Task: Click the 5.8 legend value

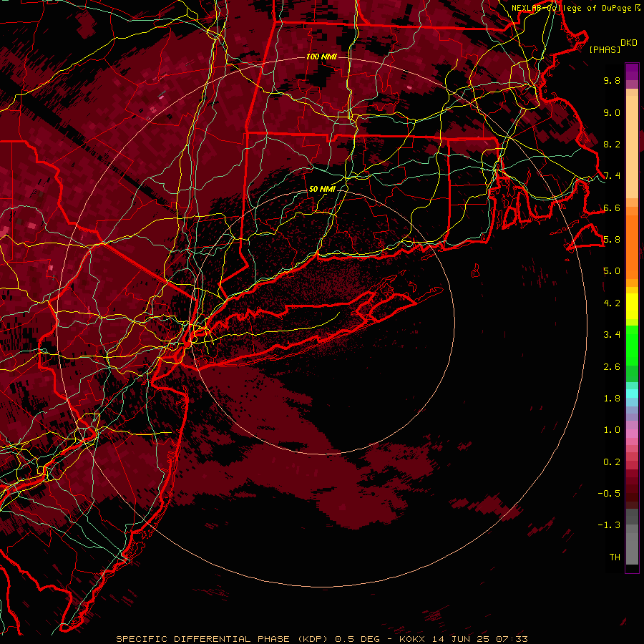Action: [x=612, y=240]
